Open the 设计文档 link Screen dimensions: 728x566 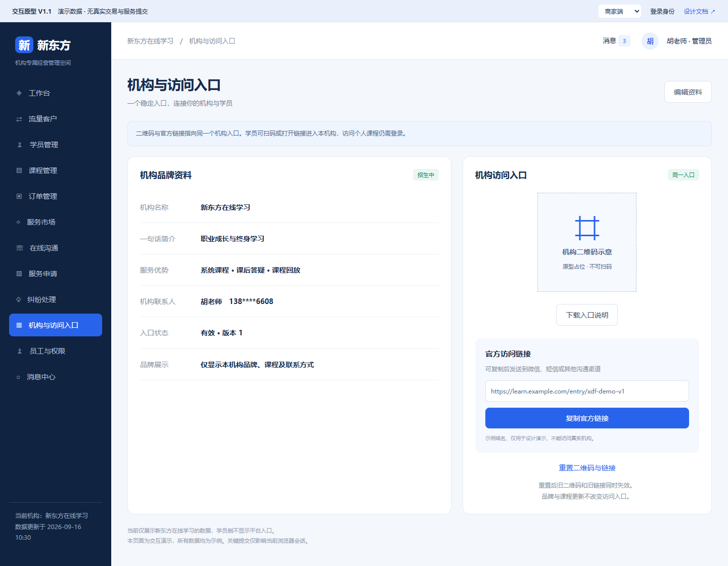coord(700,11)
